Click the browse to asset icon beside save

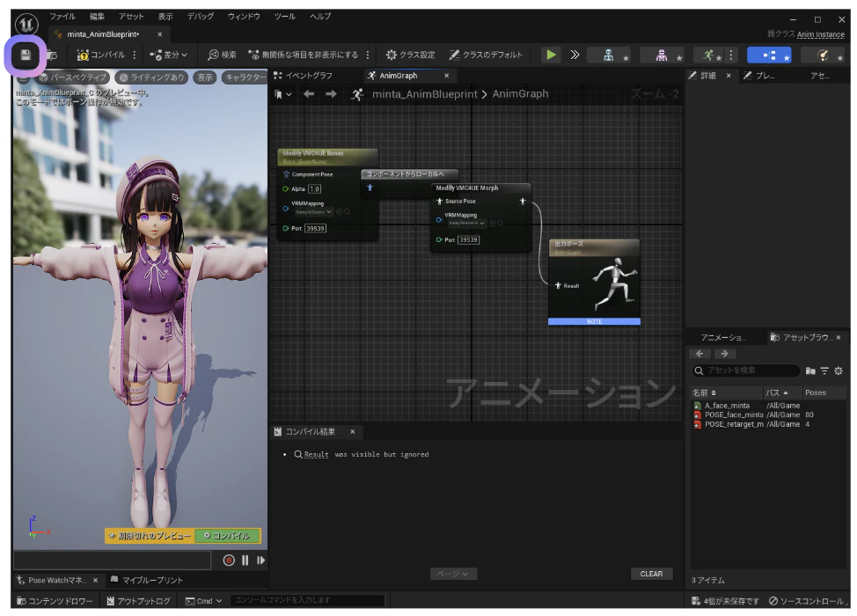(53, 55)
